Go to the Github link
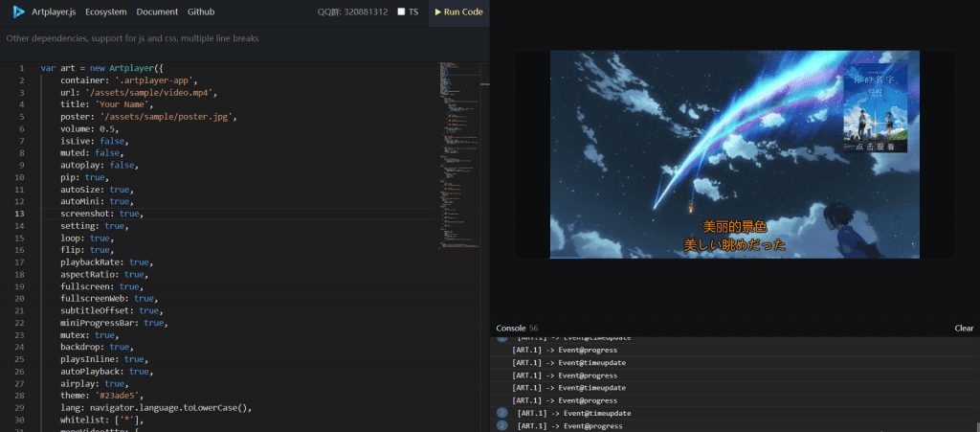This screenshot has height=432, width=980. tap(201, 11)
